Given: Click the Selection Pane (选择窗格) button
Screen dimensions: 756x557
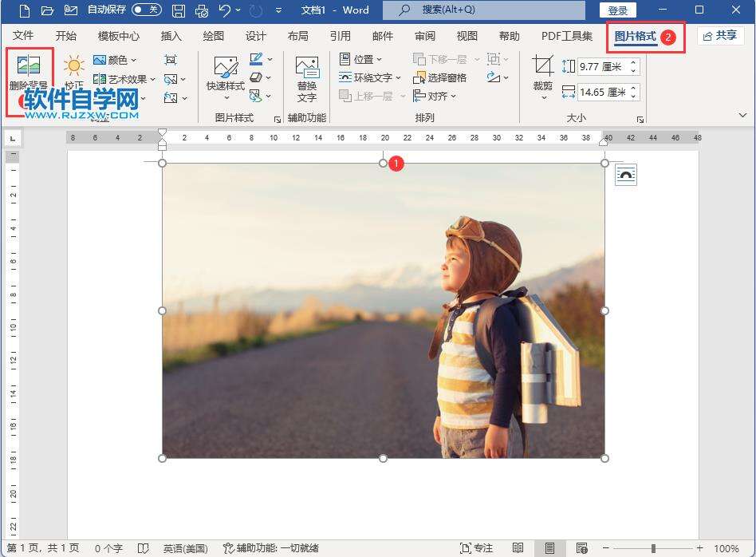Looking at the screenshot, I should tap(439, 77).
